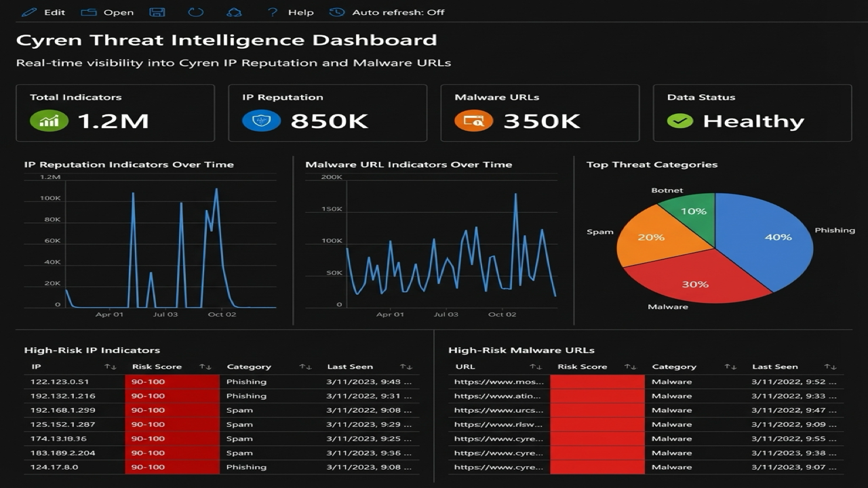Save the dashboard using the floppy disk icon

157,12
